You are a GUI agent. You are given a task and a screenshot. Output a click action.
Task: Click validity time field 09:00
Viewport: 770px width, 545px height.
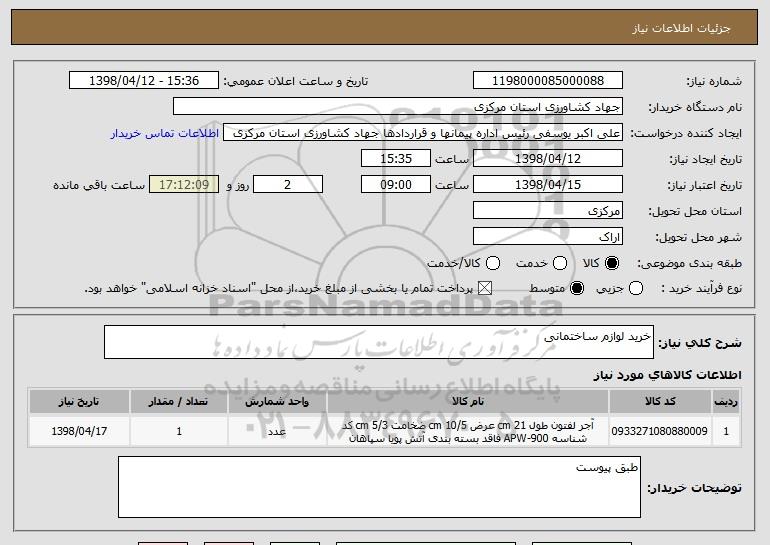pos(396,185)
